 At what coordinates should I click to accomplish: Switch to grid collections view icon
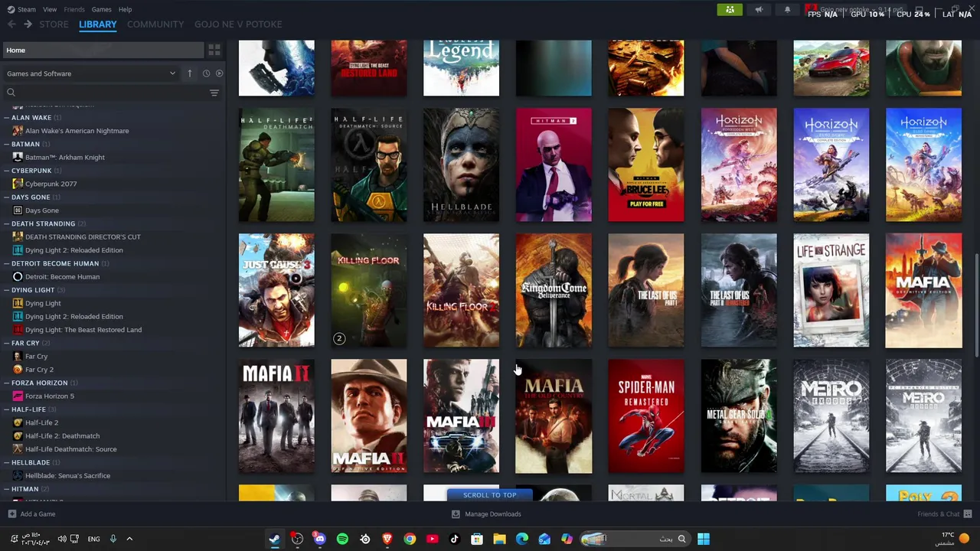point(214,50)
